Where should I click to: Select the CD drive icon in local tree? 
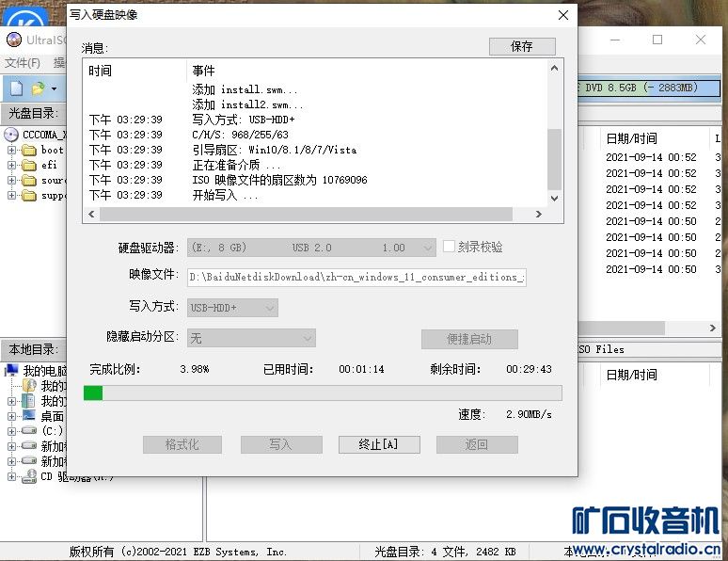pos(29,476)
